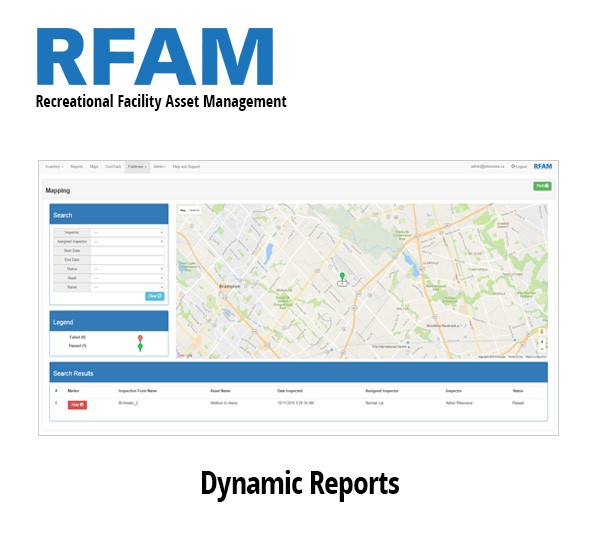The image size is (600, 555).
Task: Open the Reports menu item
Action: 77,166
